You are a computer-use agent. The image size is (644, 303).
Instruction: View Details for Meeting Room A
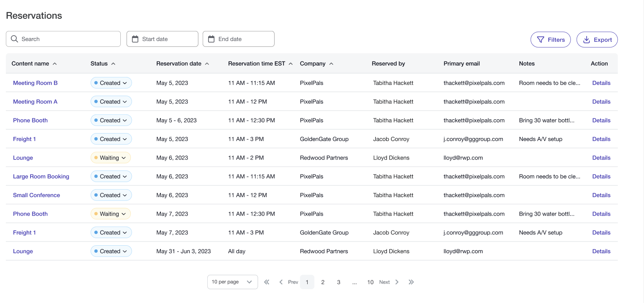(601, 102)
